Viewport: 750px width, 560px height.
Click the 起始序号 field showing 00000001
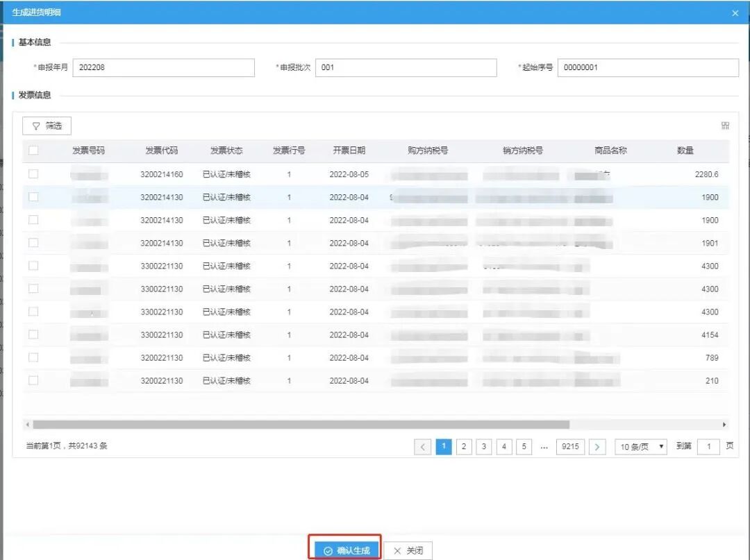pos(648,67)
